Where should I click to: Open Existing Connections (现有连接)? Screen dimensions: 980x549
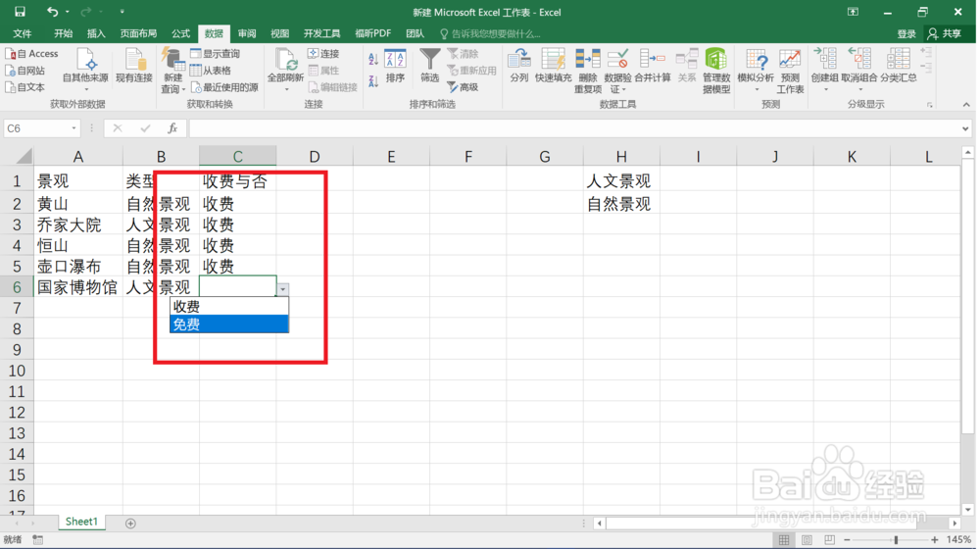pyautogui.click(x=134, y=66)
